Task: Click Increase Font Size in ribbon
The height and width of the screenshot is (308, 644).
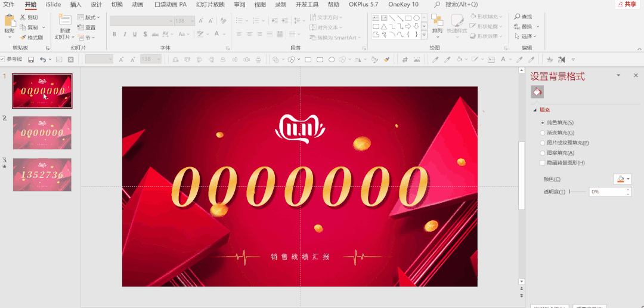Action: (x=201, y=20)
